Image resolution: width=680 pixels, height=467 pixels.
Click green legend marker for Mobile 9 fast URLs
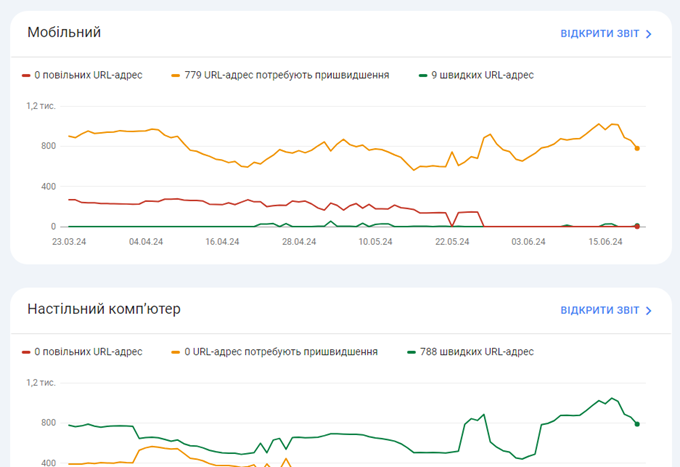(x=423, y=75)
